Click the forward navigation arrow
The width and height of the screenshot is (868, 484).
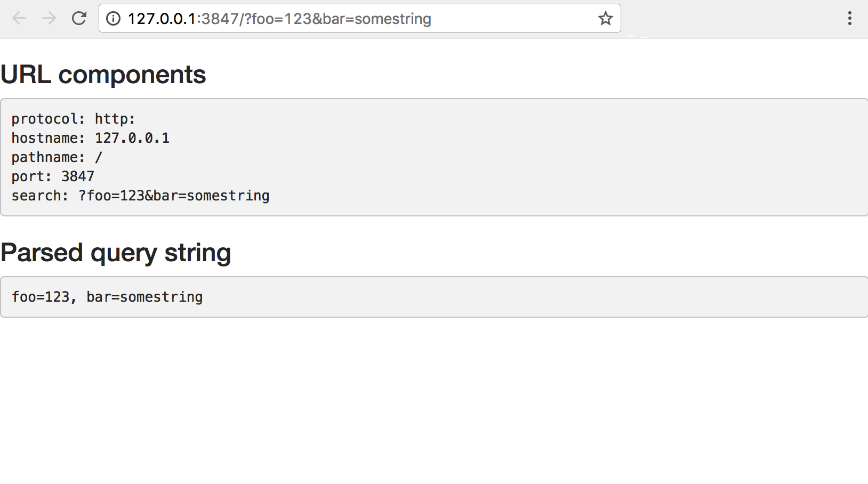click(x=49, y=18)
